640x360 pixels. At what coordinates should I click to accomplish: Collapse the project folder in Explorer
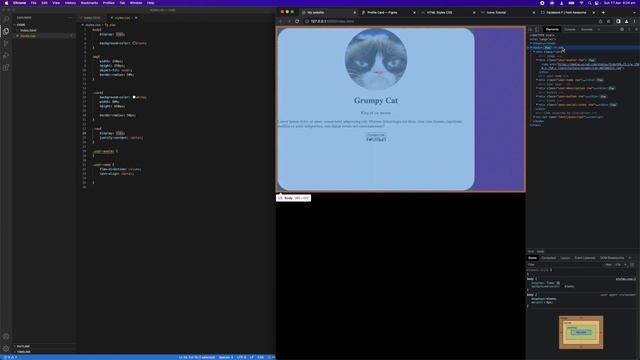(x=21, y=25)
